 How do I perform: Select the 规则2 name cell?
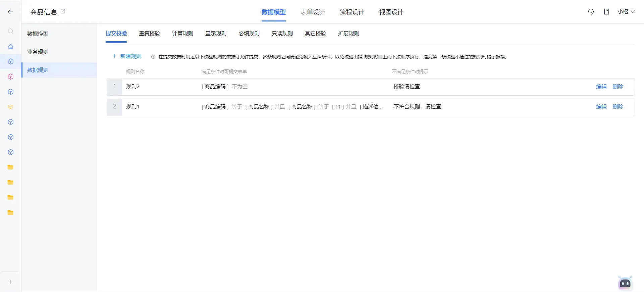pos(132,87)
